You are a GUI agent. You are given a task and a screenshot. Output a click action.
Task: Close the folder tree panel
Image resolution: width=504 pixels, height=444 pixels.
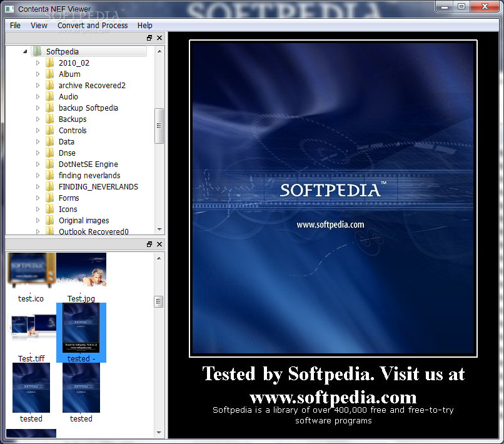click(x=159, y=38)
